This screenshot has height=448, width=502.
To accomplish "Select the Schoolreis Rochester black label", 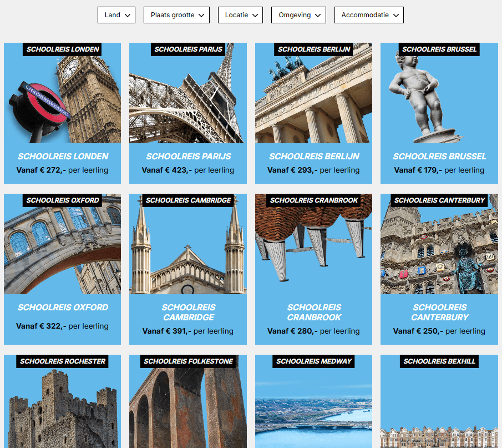I will tap(63, 361).
